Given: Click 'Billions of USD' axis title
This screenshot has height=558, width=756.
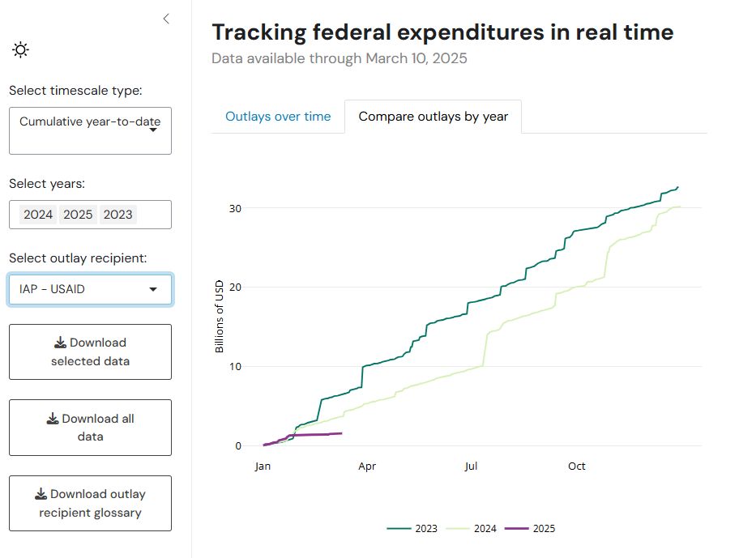Looking at the screenshot, I should click(x=220, y=317).
